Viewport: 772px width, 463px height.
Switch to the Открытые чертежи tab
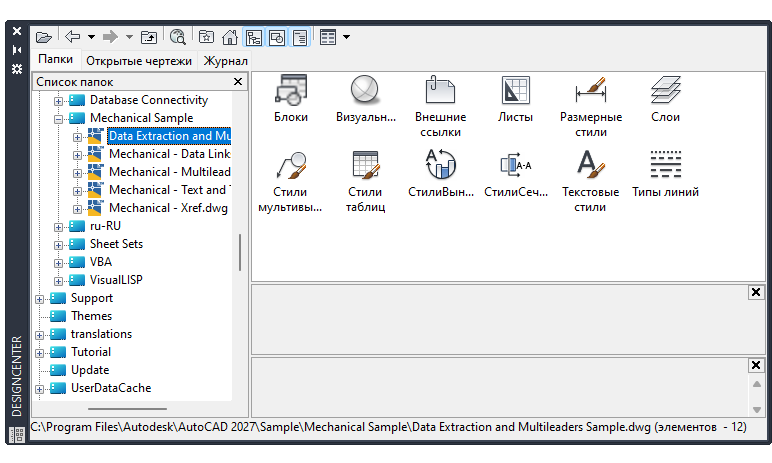pyautogui.click(x=139, y=61)
